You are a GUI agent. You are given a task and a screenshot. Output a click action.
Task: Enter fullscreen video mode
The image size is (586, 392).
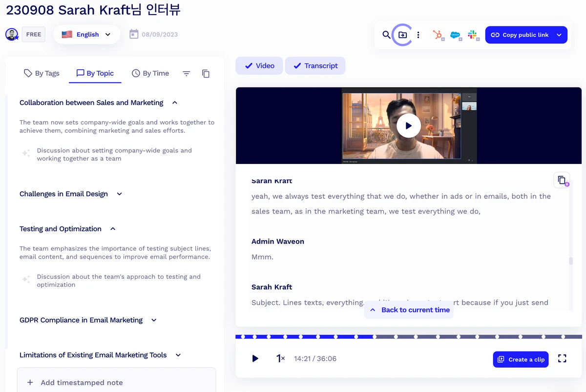click(562, 358)
